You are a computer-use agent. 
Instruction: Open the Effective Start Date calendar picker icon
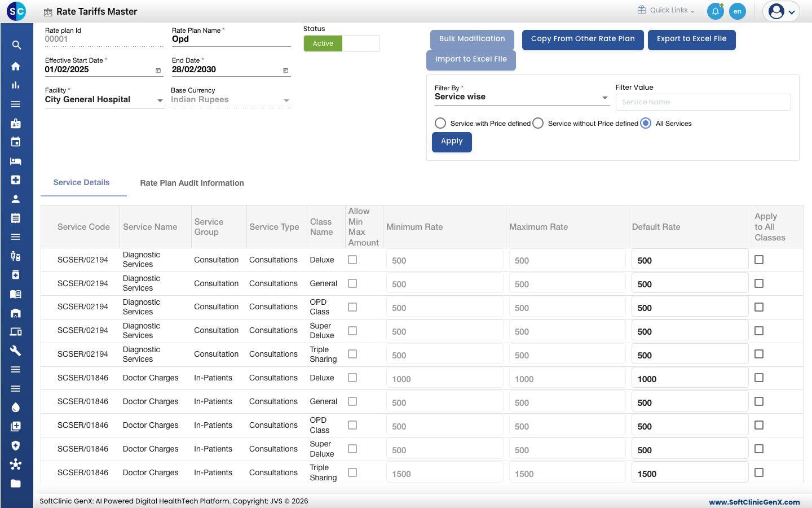tap(158, 71)
